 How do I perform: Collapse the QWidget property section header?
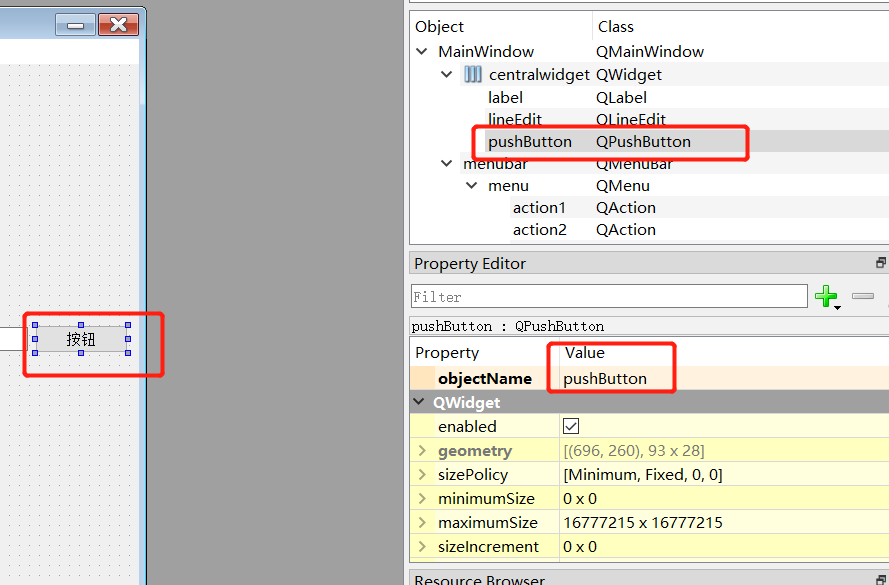(x=418, y=402)
